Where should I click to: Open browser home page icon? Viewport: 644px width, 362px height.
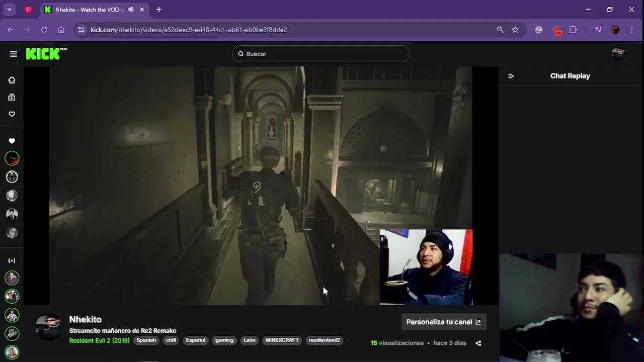(x=61, y=30)
